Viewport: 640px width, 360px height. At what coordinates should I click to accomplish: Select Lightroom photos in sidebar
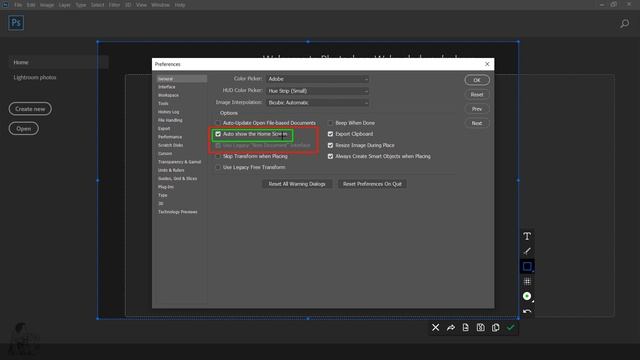click(x=35, y=77)
